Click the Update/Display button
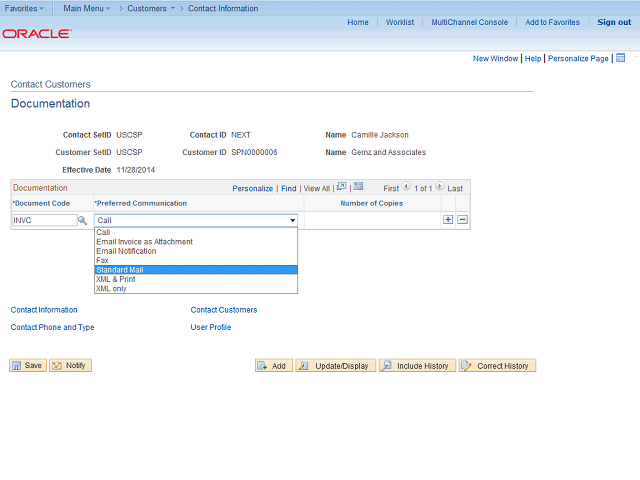The height and width of the screenshot is (480, 640). coord(336,366)
